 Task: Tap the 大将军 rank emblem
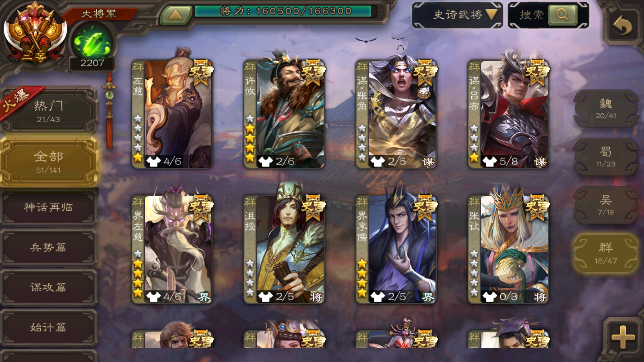[35, 33]
